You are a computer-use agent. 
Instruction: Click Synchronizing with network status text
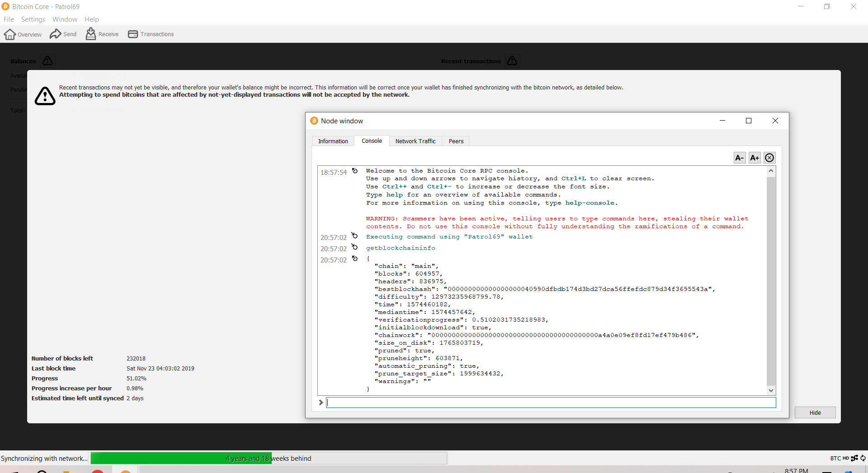point(44,458)
